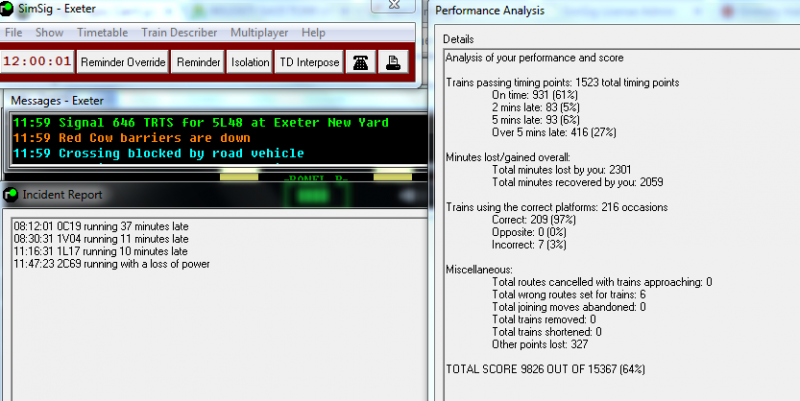
Task: Select message 'Red Cow barriers are down'
Action: click(131, 138)
